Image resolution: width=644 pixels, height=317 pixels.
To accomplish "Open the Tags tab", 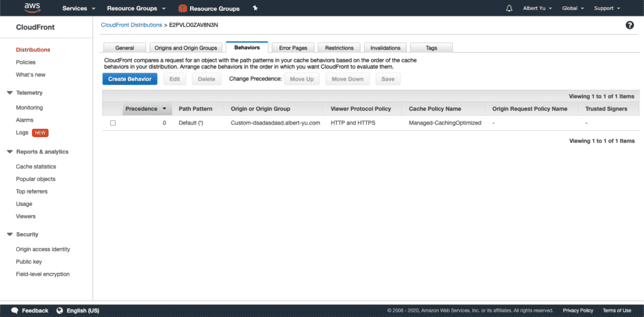I will pos(431,48).
